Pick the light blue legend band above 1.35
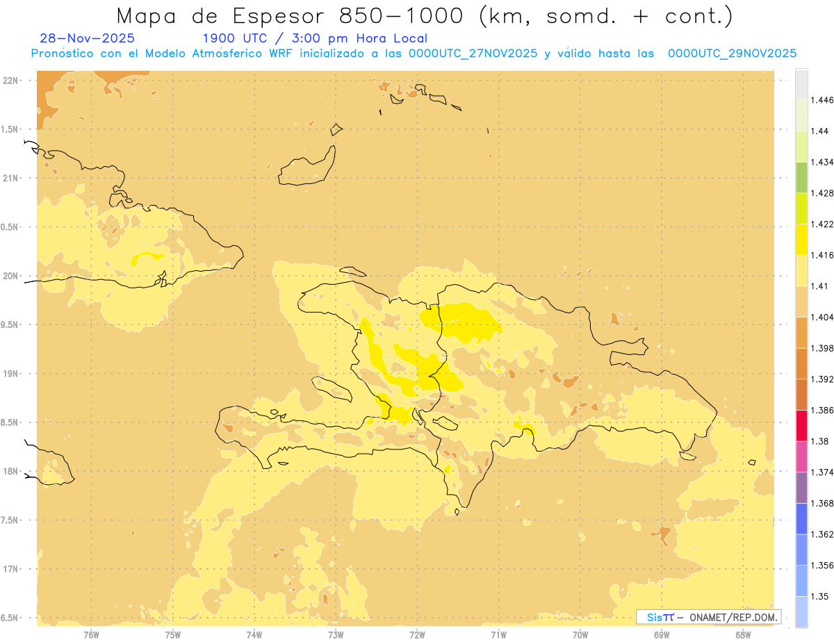This screenshot has height=644, width=834. point(801,581)
